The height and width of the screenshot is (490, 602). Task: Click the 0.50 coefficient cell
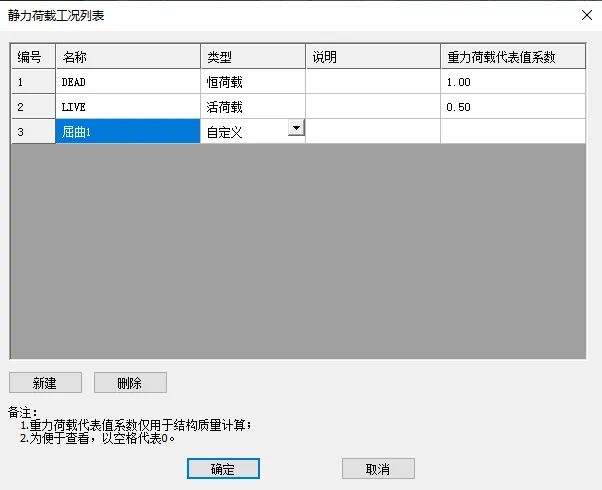(x=512, y=107)
